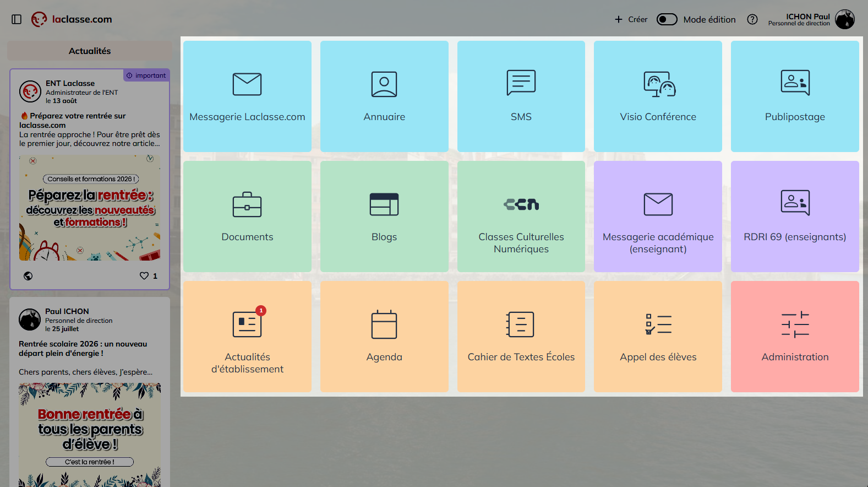Click 'le 13 août' date text
This screenshot has width=868, height=487.
pos(62,101)
